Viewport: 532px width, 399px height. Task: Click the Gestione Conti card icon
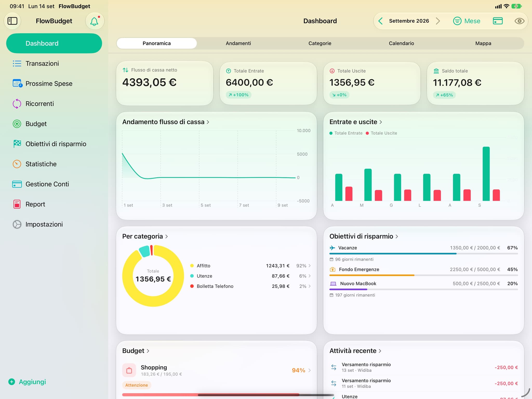point(17,184)
